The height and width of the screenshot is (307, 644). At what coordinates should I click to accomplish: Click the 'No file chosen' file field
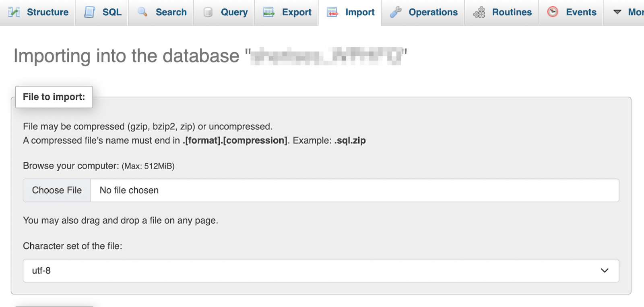354,190
